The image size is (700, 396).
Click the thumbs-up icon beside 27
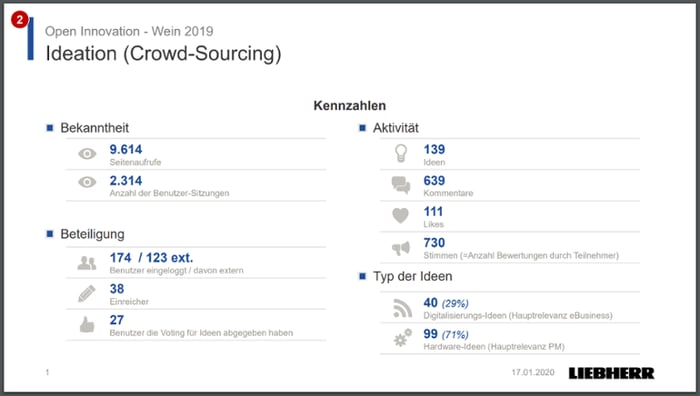pyautogui.click(x=87, y=325)
